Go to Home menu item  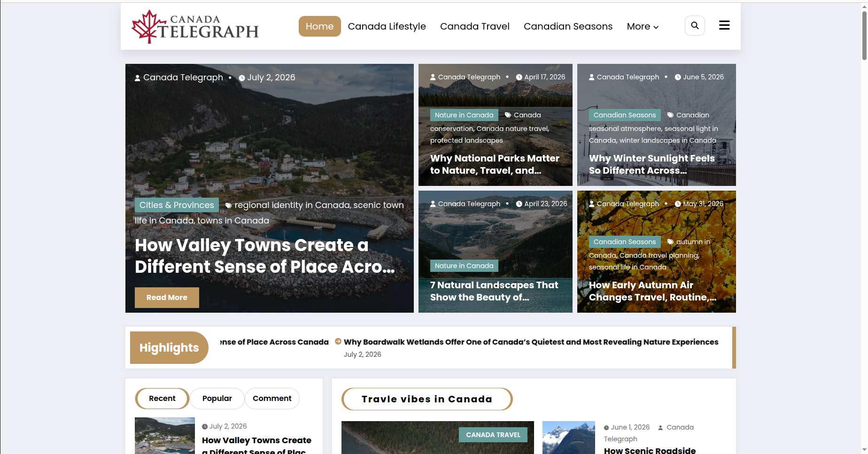pyautogui.click(x=319, y=26)
